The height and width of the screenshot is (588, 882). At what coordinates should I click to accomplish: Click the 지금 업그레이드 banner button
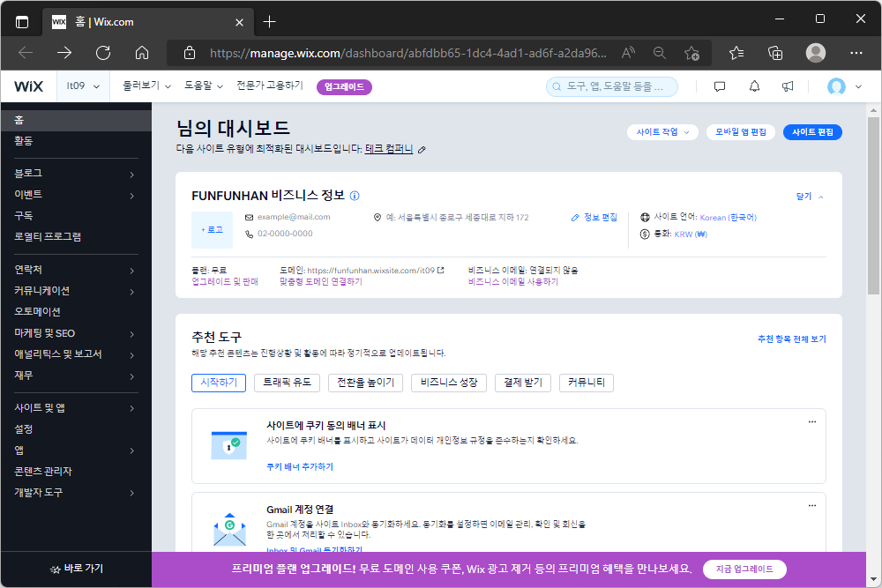[x=744, y=569]
